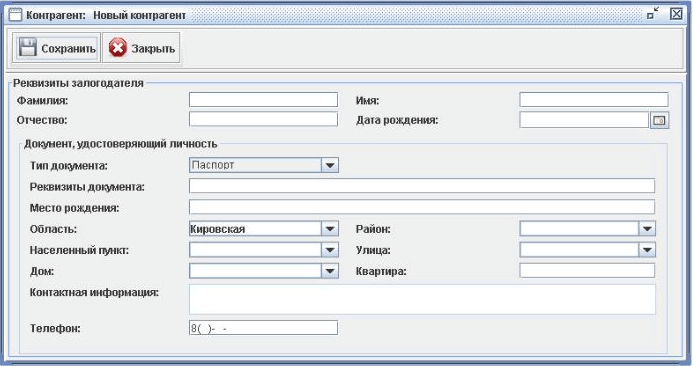Open calendar picker next to Дата рождения
Image resolution: width=693 pixels, height=366 pixels.
(659, 120)
